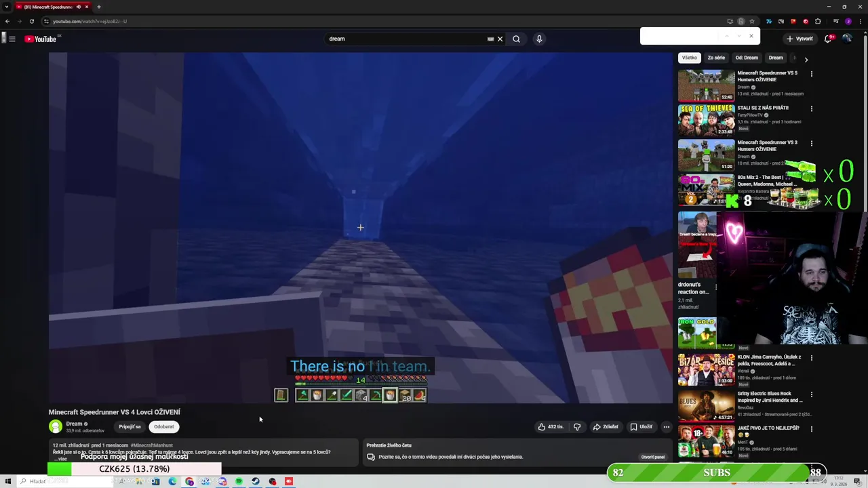Viewport: 868px width, 488px height.
Task: Open the Gritty Electric Blues Rock thumbnail
Action: tap(707, 405)
